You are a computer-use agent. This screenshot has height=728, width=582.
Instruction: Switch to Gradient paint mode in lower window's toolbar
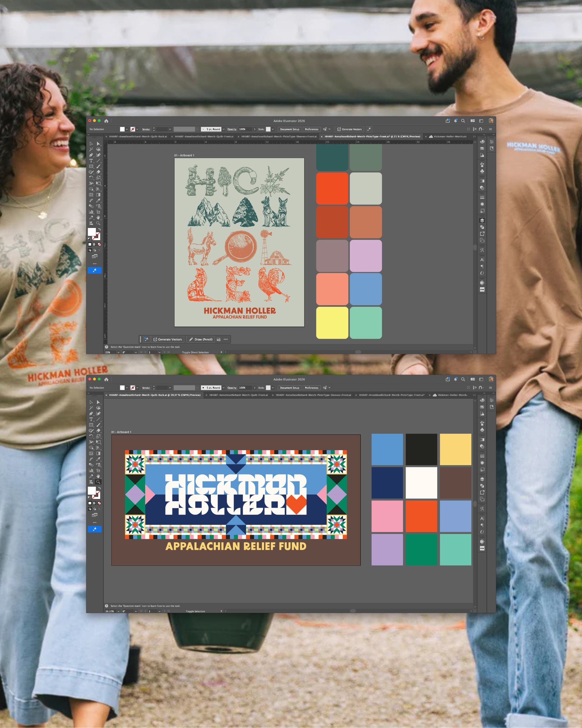click(x=94, y=503)
